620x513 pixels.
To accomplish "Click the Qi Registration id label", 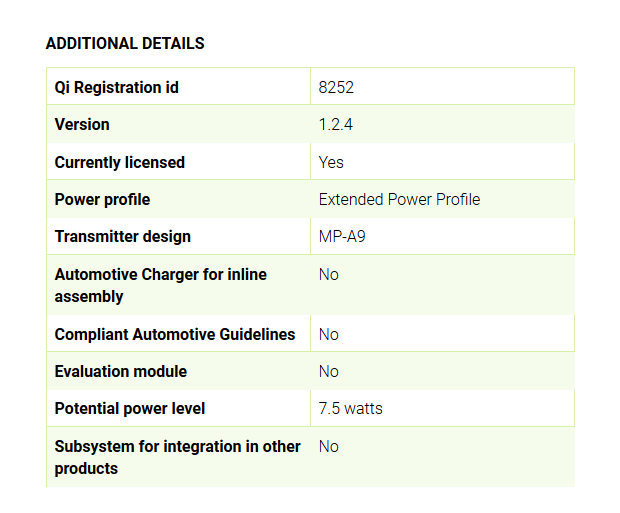I will pos(117,87).
